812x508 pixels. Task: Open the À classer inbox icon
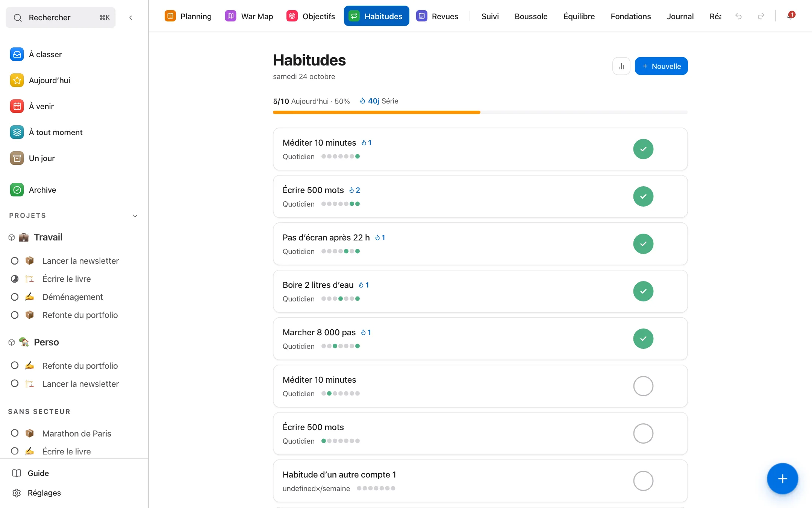tap(17, 55)
